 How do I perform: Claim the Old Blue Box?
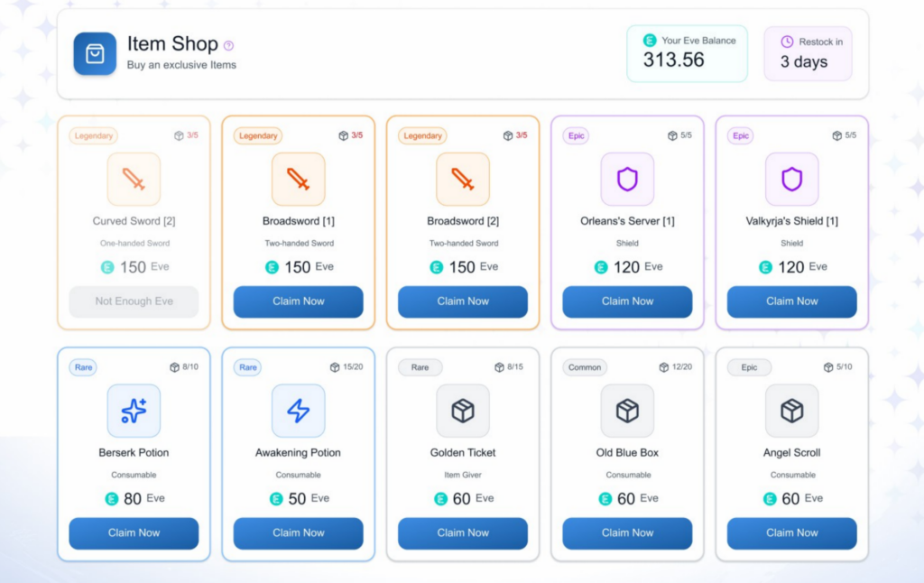627,532
